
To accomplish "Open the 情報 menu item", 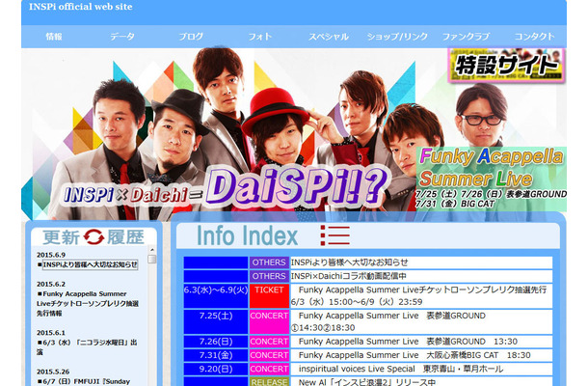I will click(54, 37).
